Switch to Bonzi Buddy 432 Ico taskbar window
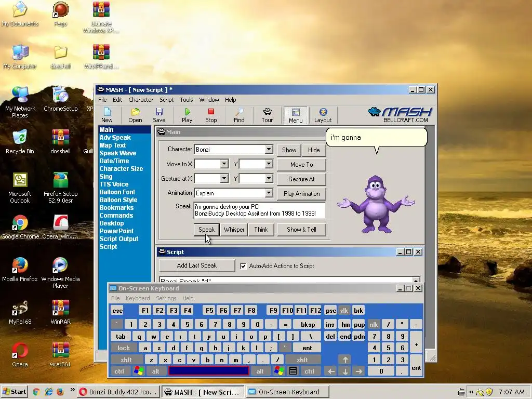532x399 pixels. (x=118, y=392)
